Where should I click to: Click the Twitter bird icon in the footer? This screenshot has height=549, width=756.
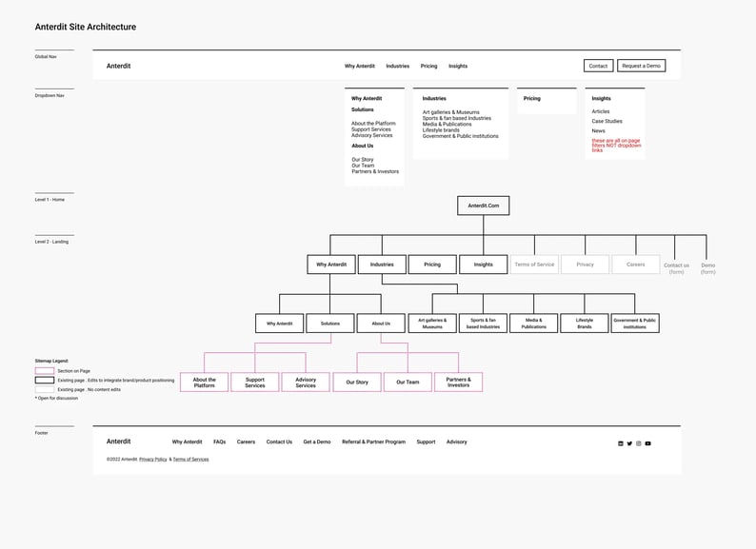click(629, 443)
